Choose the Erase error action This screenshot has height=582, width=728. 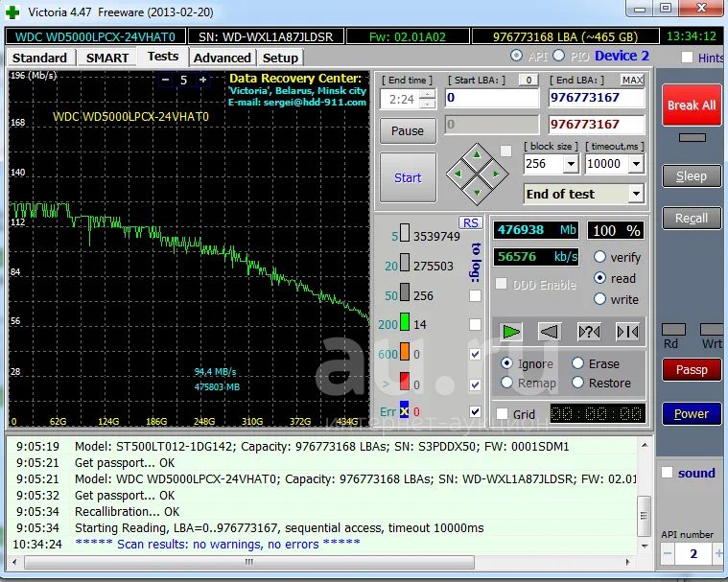coord(577,363)
